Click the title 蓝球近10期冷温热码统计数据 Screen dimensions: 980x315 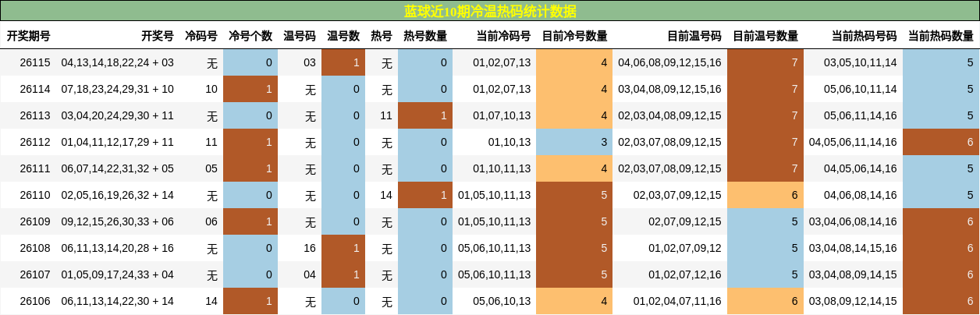[490, 11]
